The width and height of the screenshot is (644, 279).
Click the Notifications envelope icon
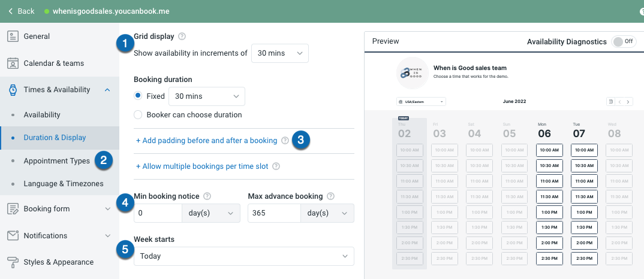click(13, 235)
